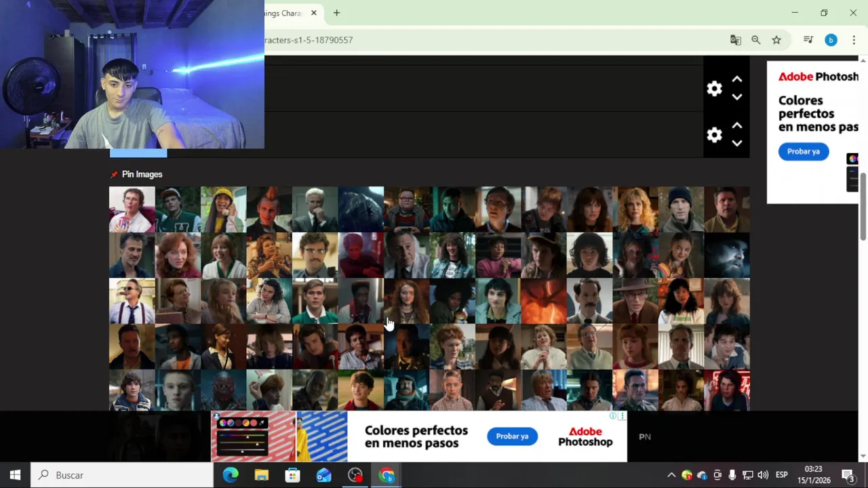Open the Windows Start menu
The height and width of the screenshot is (488, 868).
pyautogui.click(x=15, y=475)
